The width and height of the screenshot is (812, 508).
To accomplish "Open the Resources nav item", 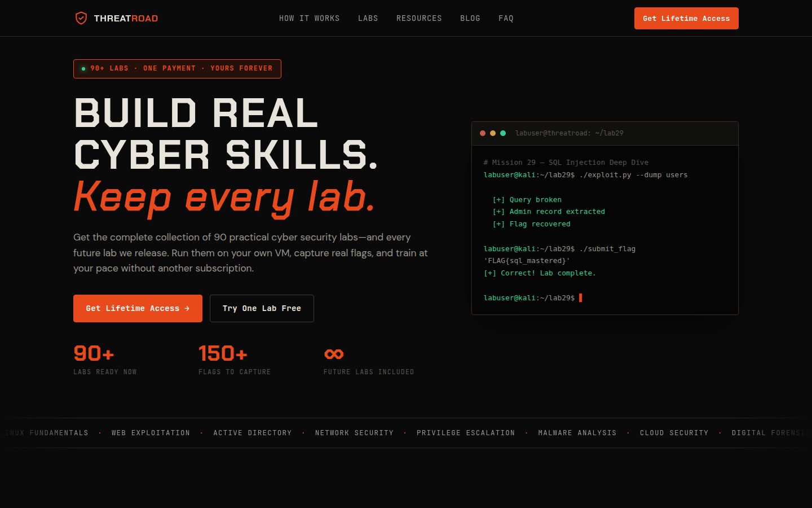I will (x=419, y=19).
